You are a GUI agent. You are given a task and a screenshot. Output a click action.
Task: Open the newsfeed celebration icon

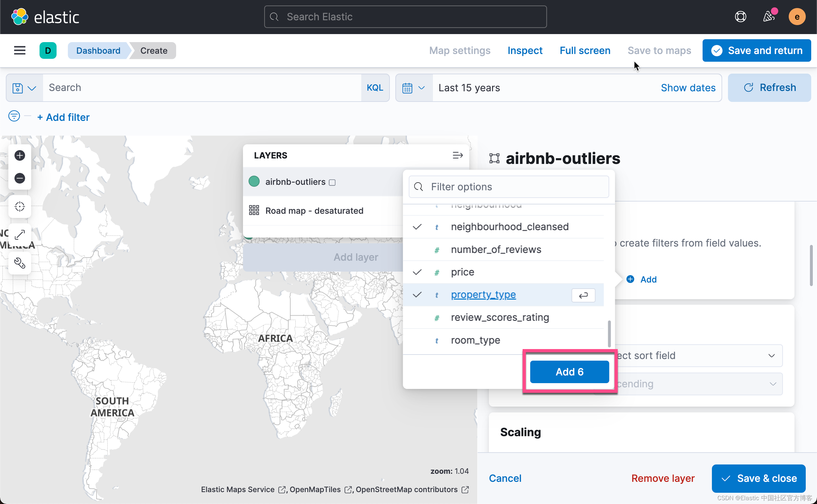pos(769,17)
